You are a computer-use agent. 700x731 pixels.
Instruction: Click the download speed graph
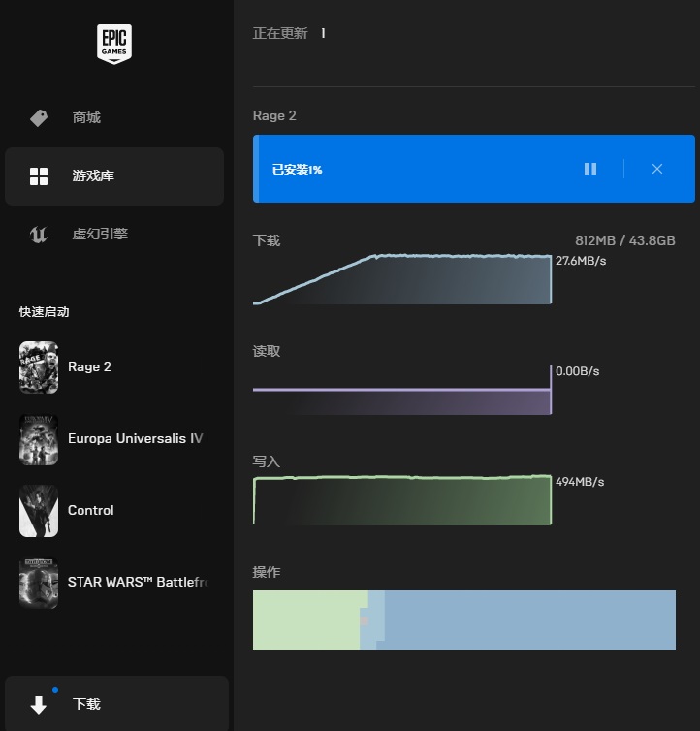click(x=401, y=280)
